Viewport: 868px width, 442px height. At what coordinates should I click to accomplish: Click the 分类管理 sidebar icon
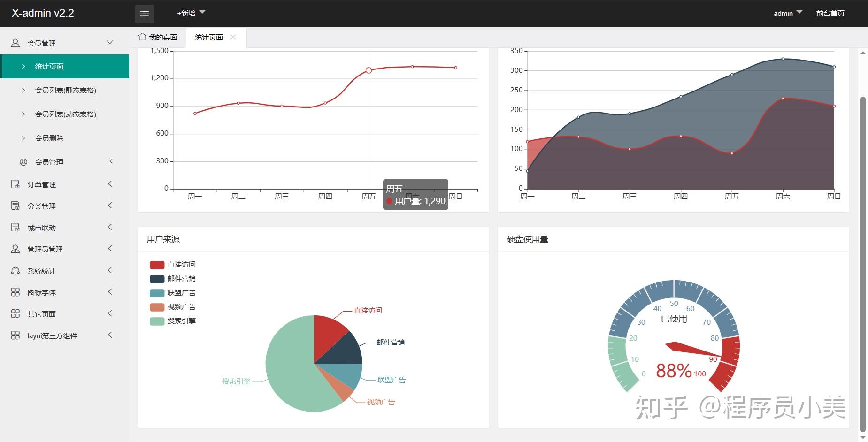pyautogui.click(x=15, y=206)
